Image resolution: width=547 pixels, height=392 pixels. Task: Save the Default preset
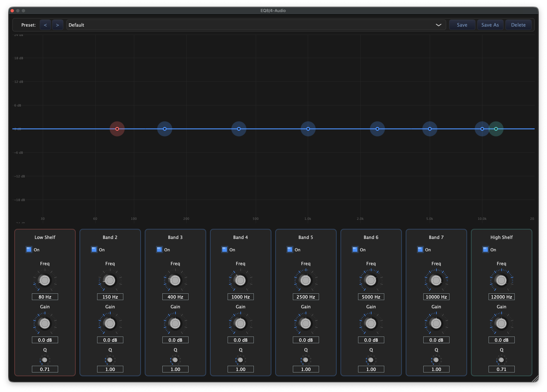[x=462, y=25]
